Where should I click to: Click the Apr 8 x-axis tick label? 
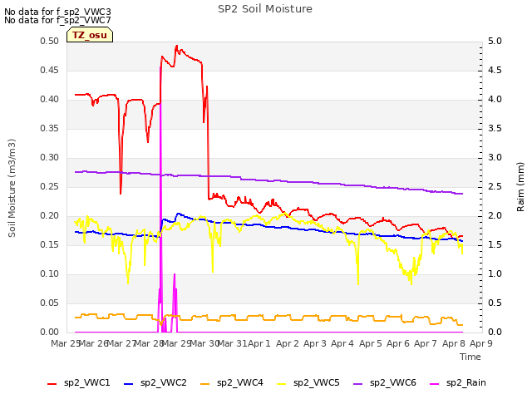point(454,343)
